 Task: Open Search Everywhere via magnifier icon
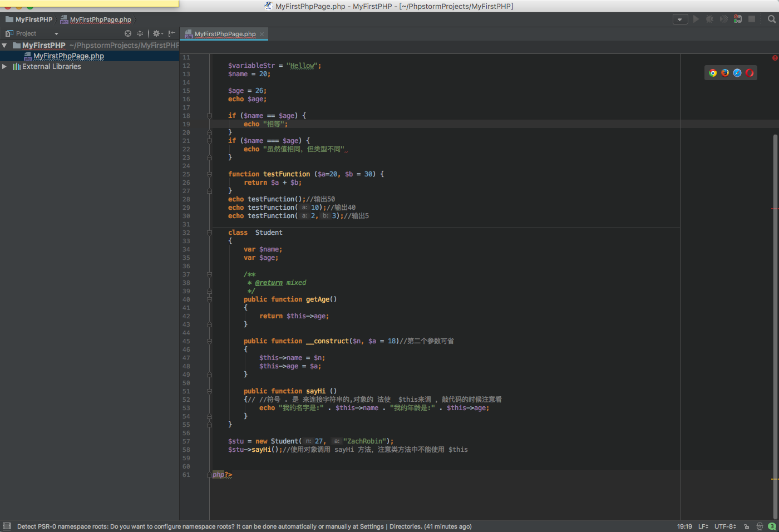click(772, 19)
